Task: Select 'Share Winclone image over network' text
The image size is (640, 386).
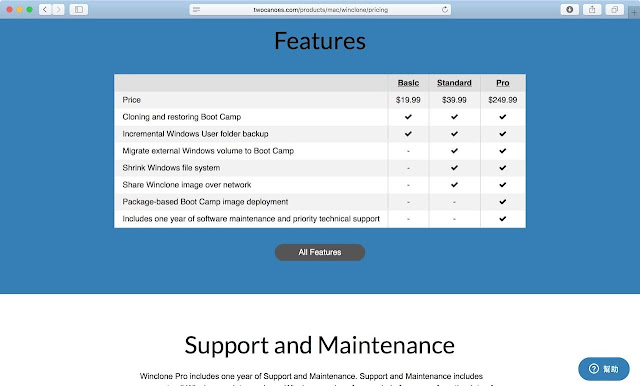Action: (187, 185)
